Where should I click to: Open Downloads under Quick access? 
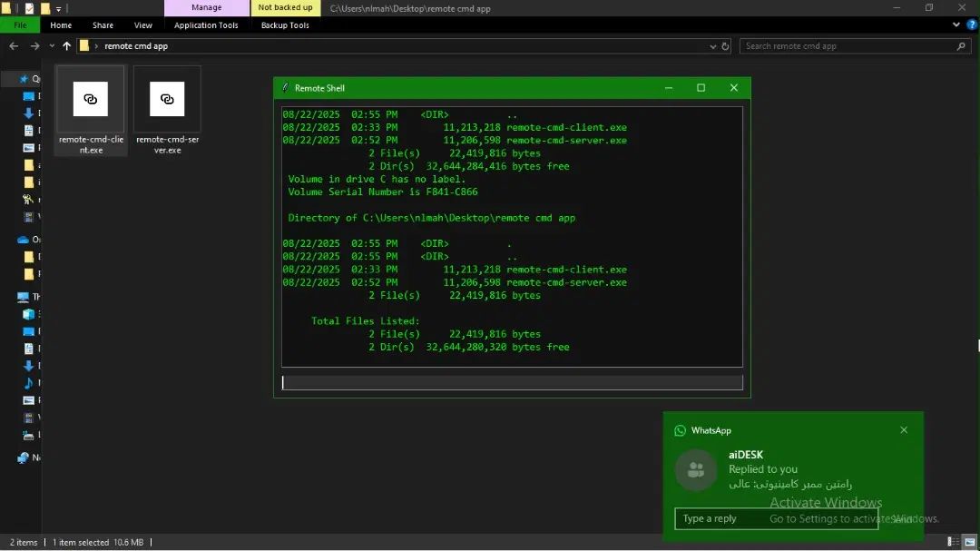(29, 113)
